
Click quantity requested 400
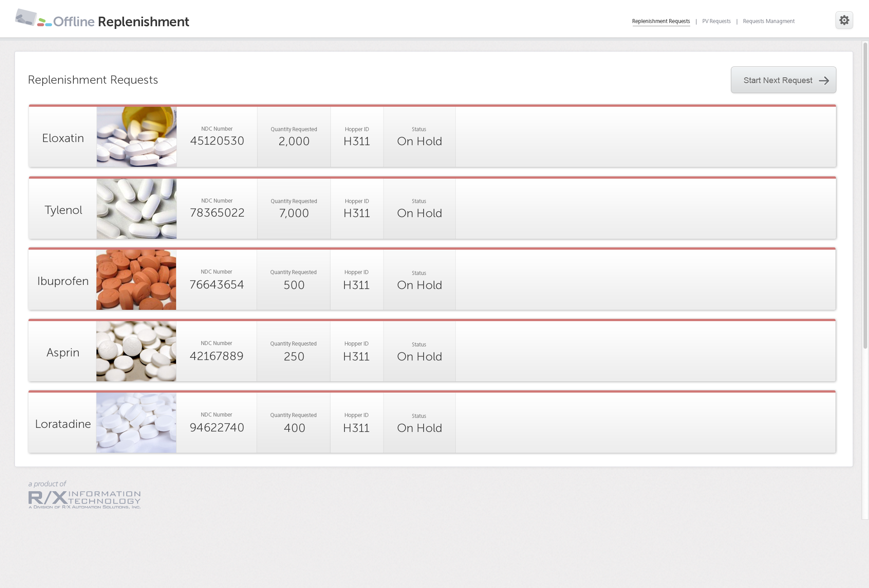[x=294, y=428]
